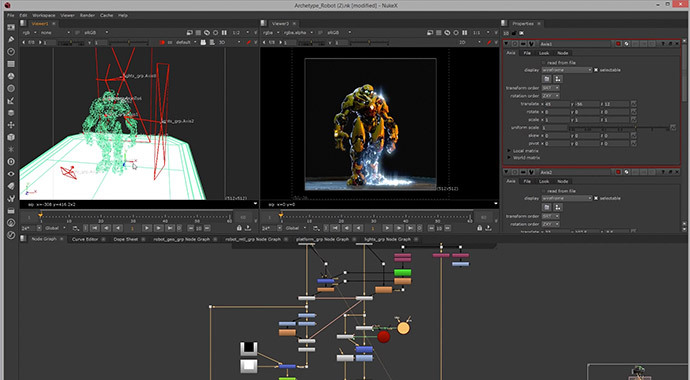Open the Views nodes eye icon
The image size is (690, 380).
11,174
